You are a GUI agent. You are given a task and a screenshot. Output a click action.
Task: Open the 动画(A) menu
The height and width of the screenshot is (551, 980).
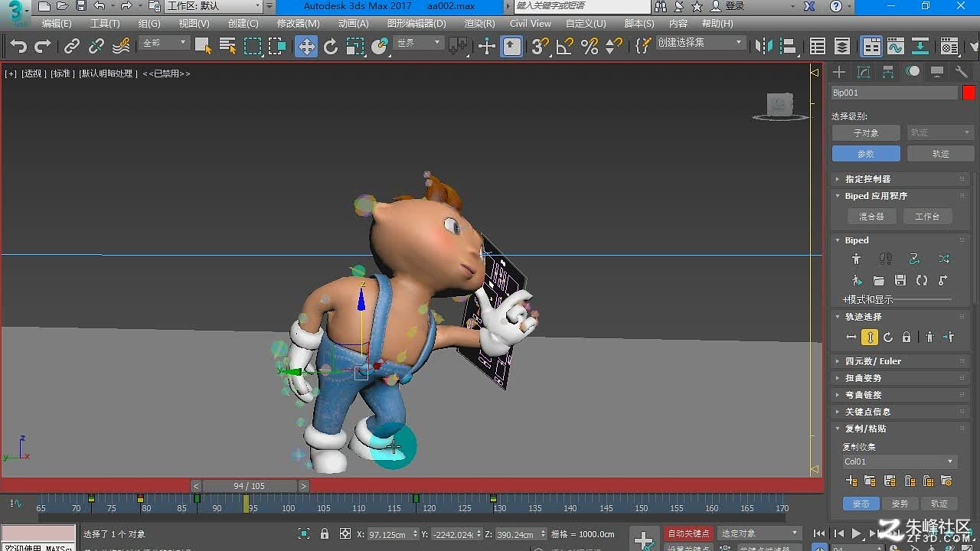tap(353, 24)
